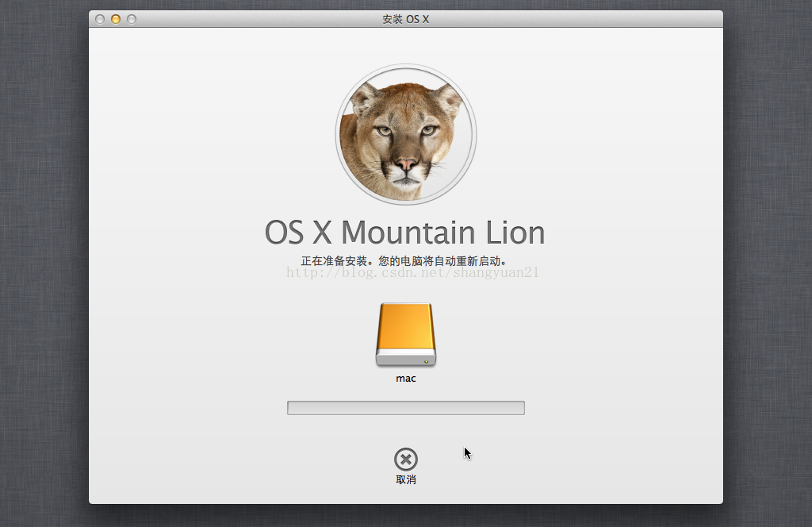Click the left end of the progress bar
The width and height of the screenshot is (812, 527).
(x=292, y=408)
